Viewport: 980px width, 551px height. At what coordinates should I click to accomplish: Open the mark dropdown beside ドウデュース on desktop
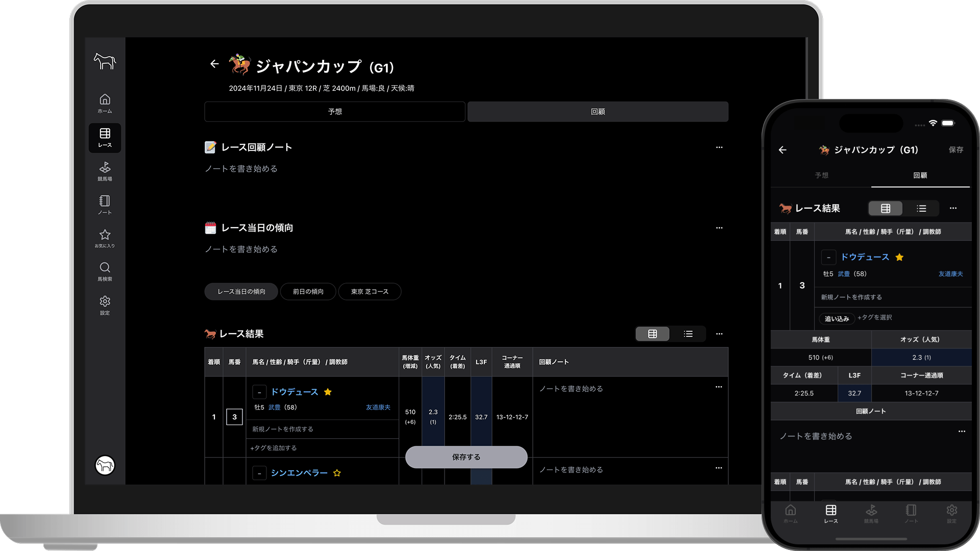point(259,392)
